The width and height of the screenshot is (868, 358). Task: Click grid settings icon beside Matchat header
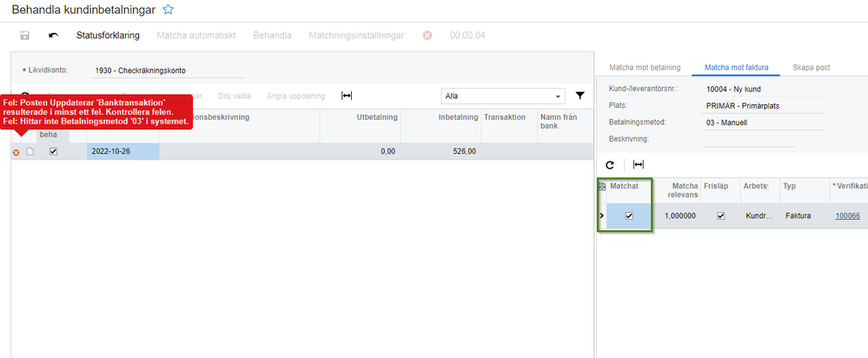point(602,187)
